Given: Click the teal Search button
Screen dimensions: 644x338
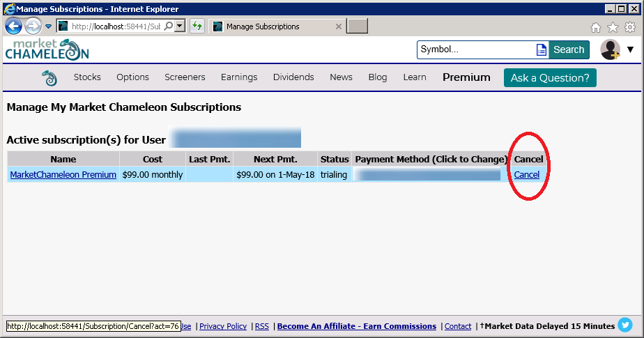Looking at the screenshot, I should 569,49.
